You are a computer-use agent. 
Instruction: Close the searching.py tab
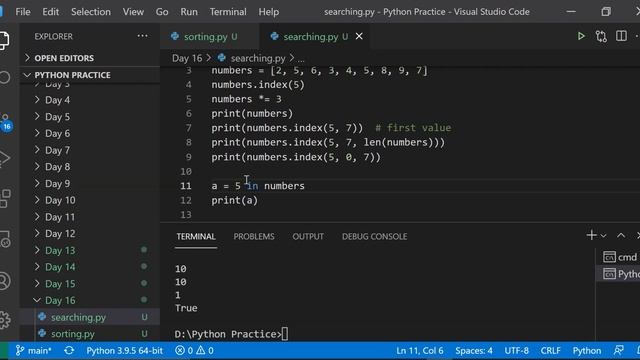[359, 37]
